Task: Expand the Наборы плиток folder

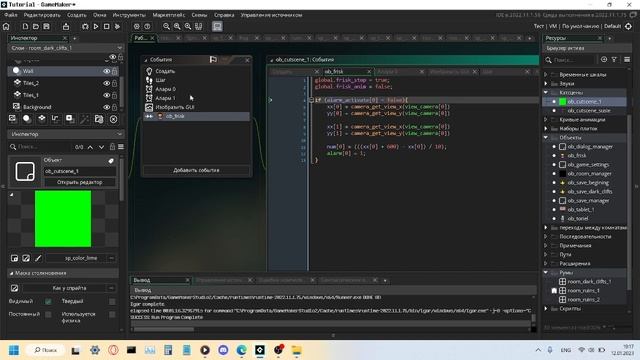Action: (x=546, y=129)
